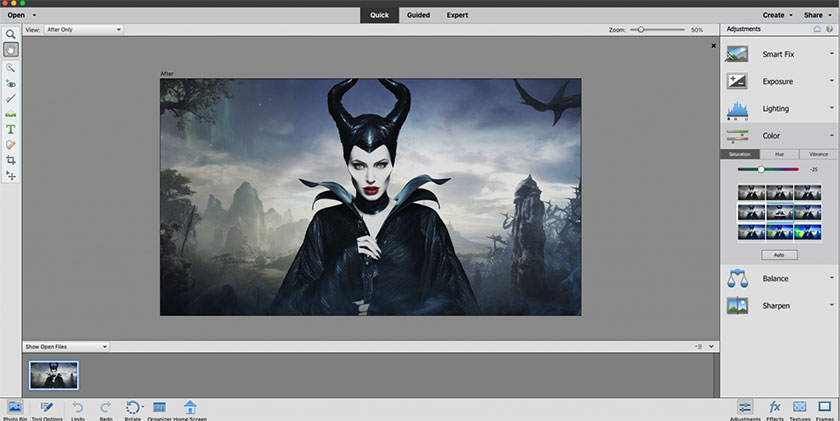Switch to Guided edit mode
The width and height of the screenshot is (840, 421).
(418, 15)
